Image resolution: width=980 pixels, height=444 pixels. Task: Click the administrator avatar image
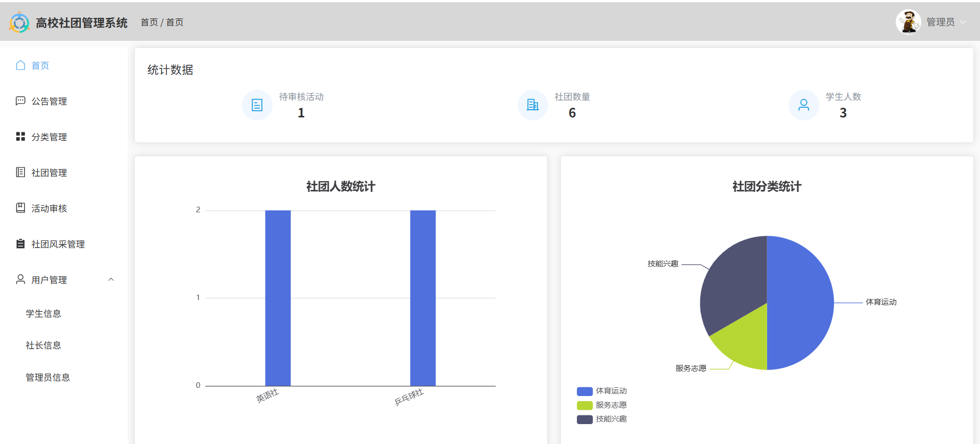[x=909, y=22]
